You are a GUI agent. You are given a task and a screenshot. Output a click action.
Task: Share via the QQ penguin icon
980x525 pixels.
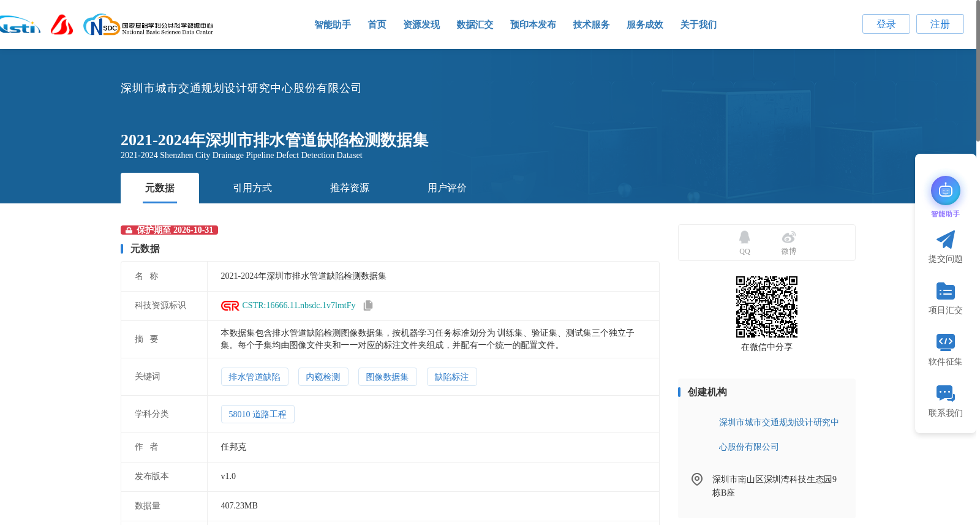pyautogui.click(x=744, y=237)
